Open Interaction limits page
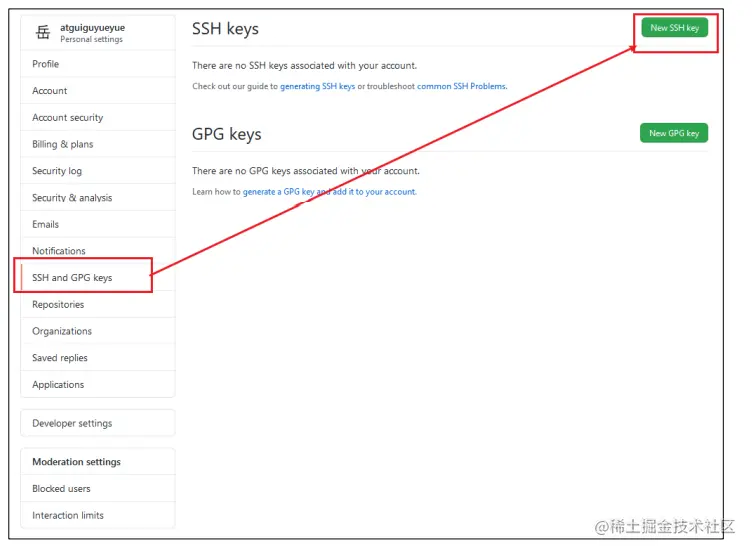This screenshot has width=752, height=552. pyautogui.click(x=97, y=515)
